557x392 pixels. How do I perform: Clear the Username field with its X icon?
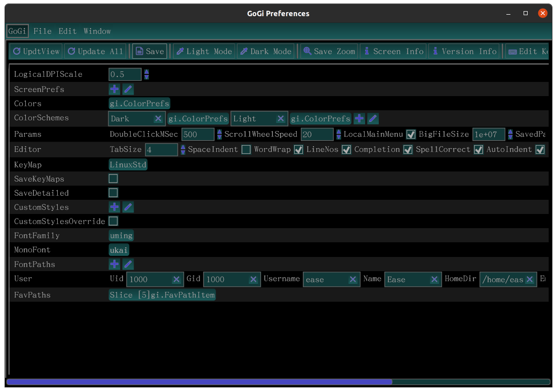(x=353, y=280)
